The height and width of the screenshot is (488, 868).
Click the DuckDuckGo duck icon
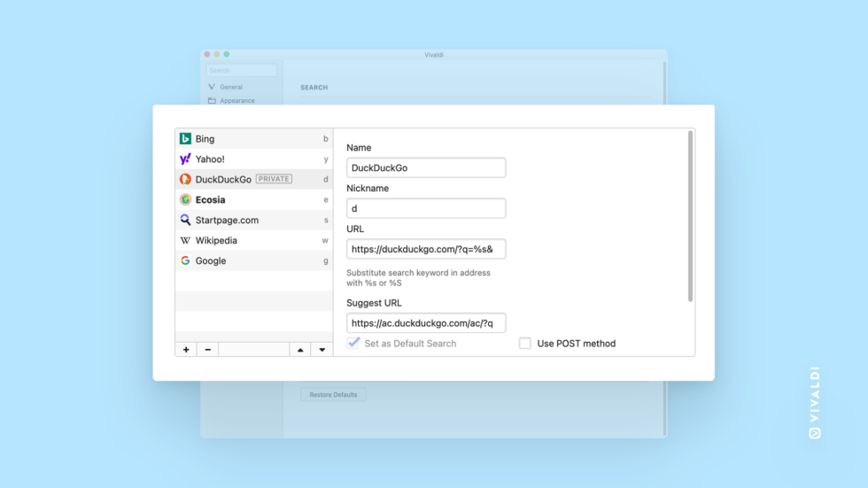pos(185,179)
